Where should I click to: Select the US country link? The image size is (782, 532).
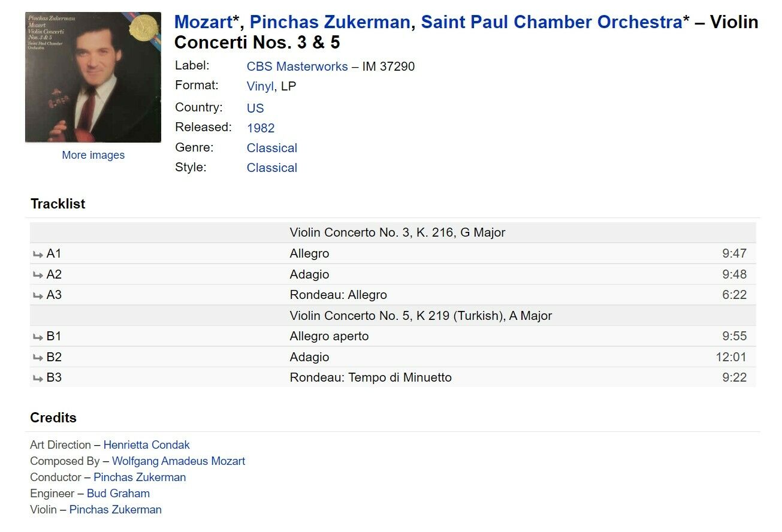click(x=255, y=108)
